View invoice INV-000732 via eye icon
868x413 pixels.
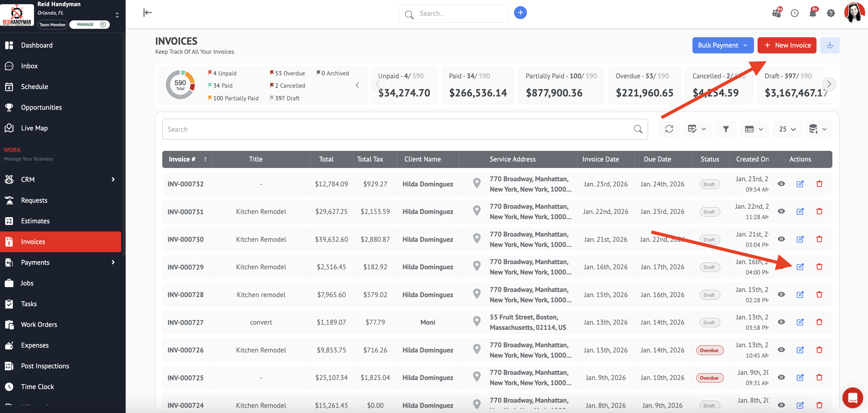(781, 184)
